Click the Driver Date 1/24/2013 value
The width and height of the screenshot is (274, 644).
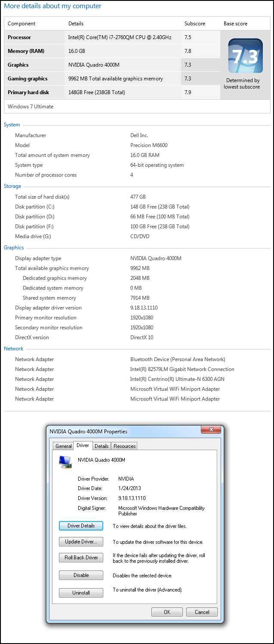129,488
